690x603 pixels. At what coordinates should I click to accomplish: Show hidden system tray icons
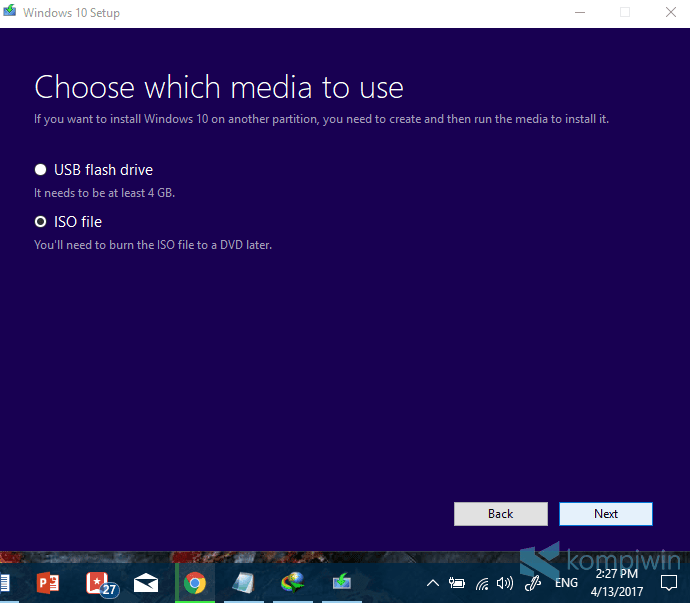pos(433,584)
